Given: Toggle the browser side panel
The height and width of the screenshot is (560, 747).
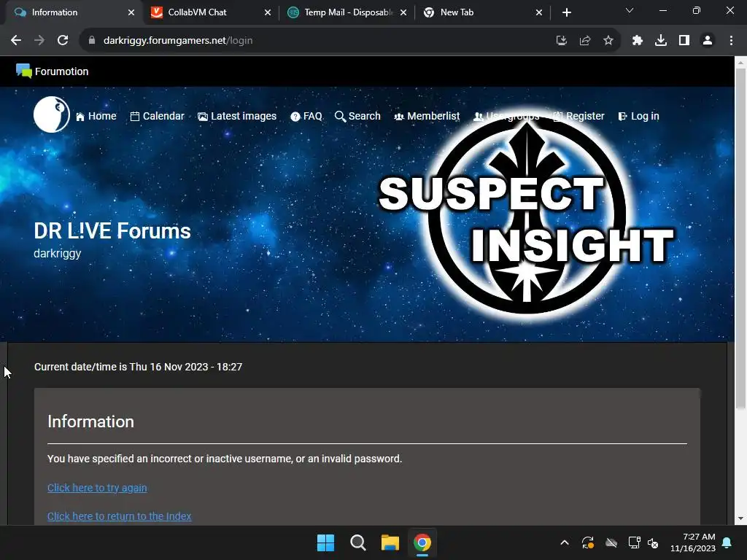Looking at the screenshot, I should [x=684, y=41].
